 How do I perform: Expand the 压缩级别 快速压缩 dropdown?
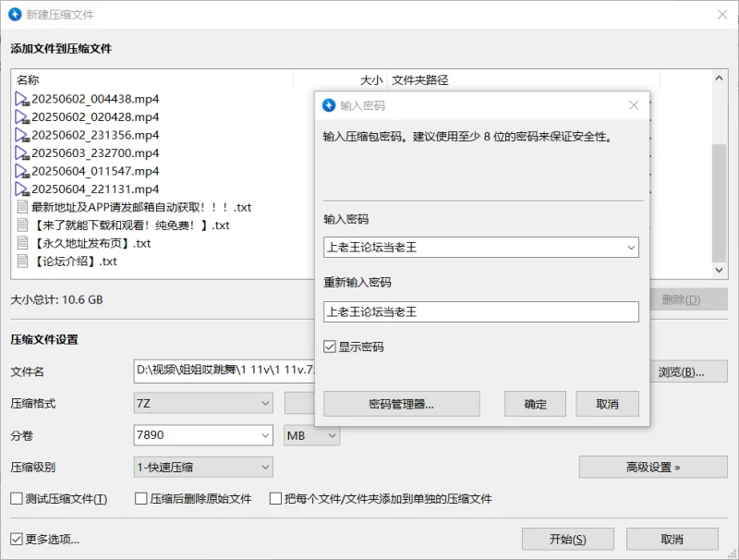(x=203, y=468)
